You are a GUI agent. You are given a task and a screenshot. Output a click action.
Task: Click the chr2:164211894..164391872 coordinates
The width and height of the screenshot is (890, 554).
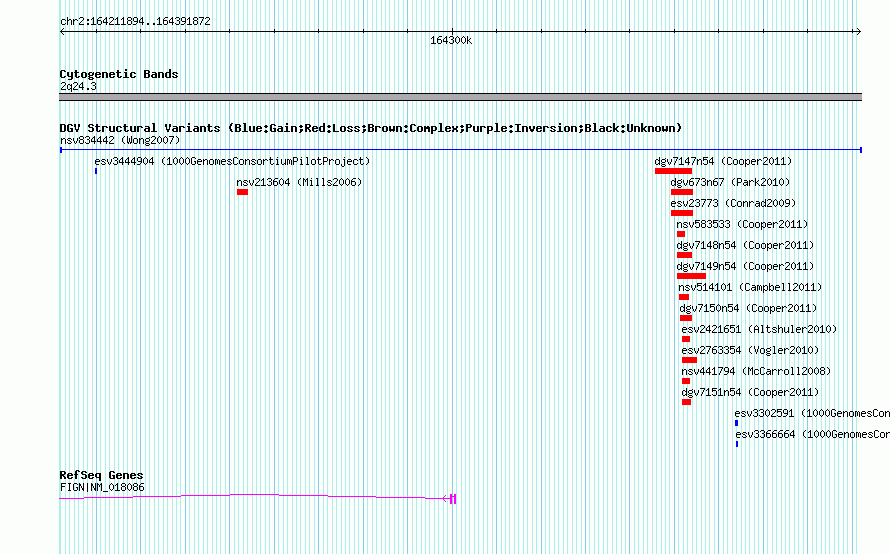(x=135, y=22)
